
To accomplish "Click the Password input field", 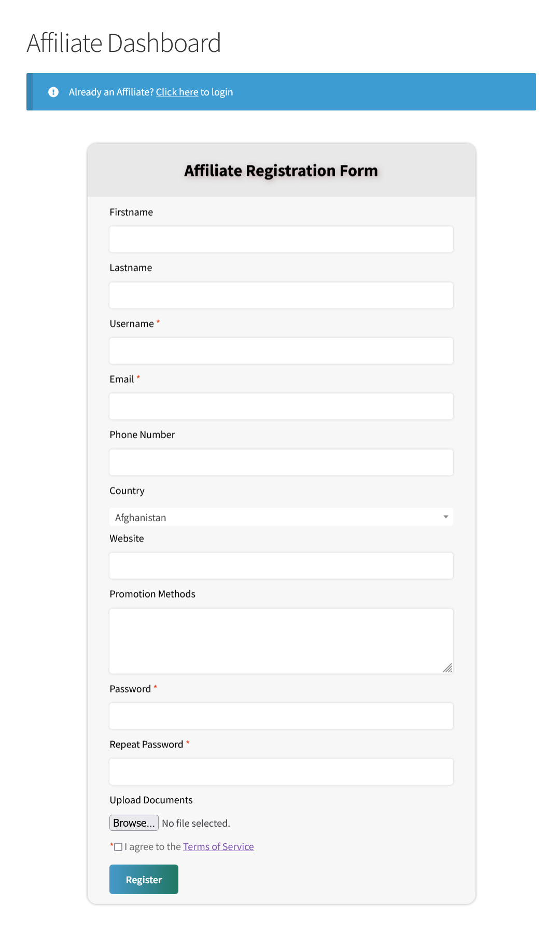I will [x=281, y=715].
